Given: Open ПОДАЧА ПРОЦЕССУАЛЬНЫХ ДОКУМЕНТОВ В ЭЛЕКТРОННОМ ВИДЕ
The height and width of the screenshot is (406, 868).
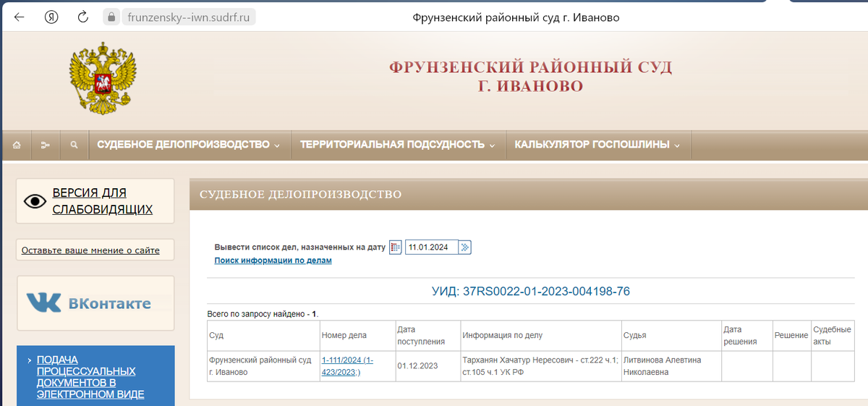Looking at the screenshot, I should 90,377.
